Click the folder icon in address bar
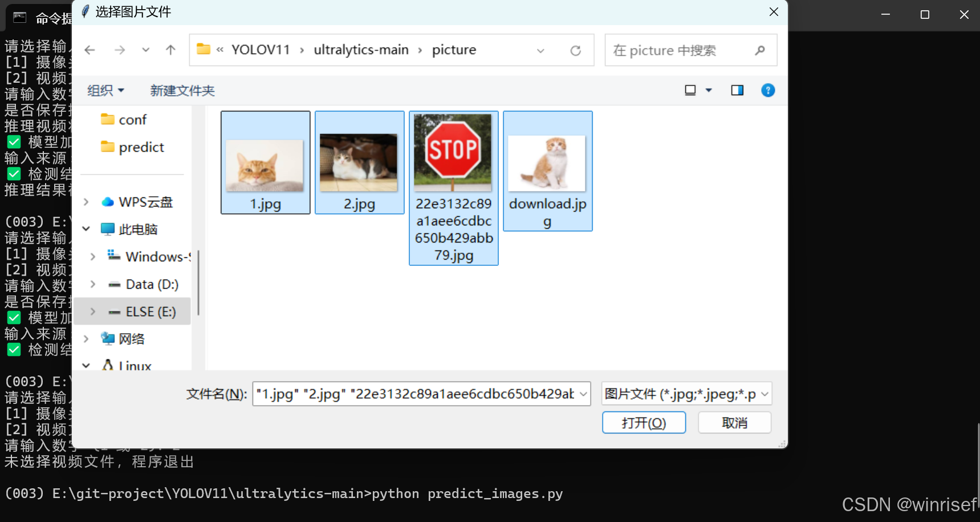This screenshot has width=980, height=522. [x=204, y=49]
